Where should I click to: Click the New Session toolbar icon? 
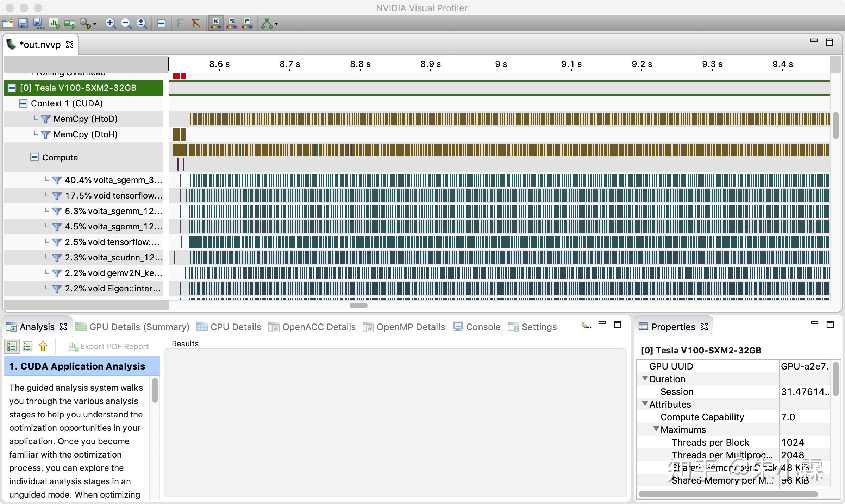tap(7, 24)
